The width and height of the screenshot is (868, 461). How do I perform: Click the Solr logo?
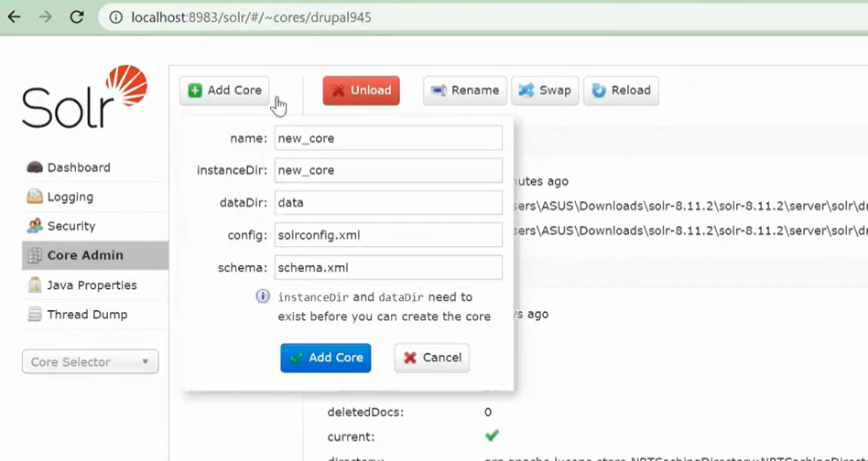click(x=85, y=97)
